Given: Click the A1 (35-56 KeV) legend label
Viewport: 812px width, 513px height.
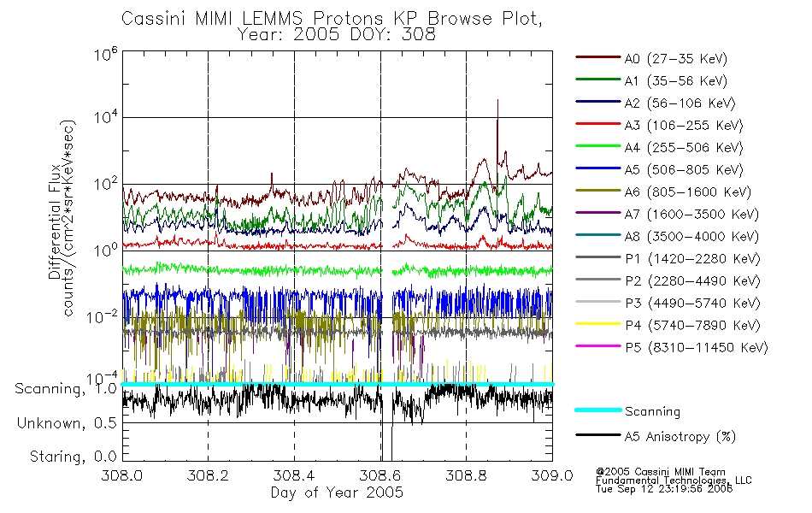Looking at the screenshot, I should pyautogui.click(x=675, y=81).
